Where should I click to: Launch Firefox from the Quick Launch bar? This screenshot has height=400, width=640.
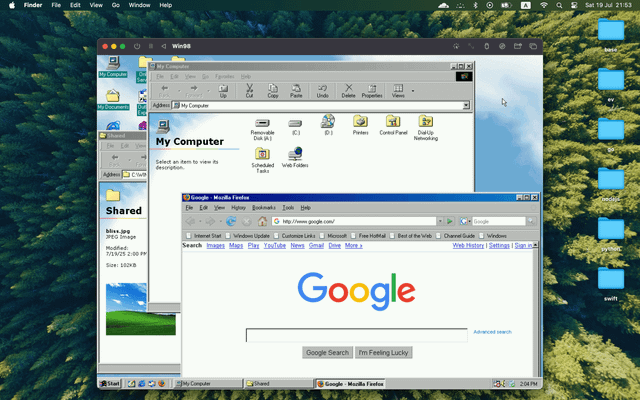[x=162, y=384]
